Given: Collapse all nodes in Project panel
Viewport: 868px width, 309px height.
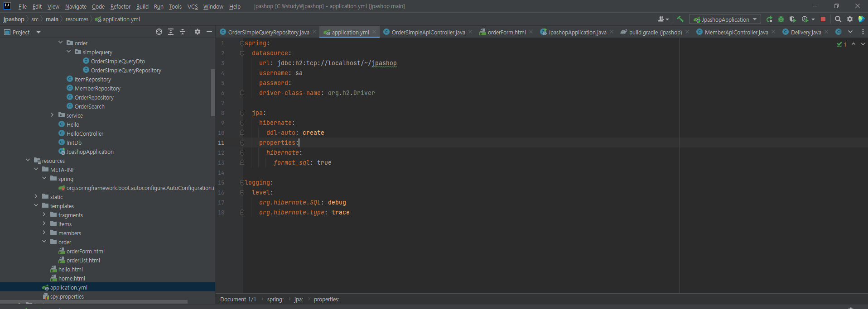Looking at the screenshot, I should [x=183, y=32].
